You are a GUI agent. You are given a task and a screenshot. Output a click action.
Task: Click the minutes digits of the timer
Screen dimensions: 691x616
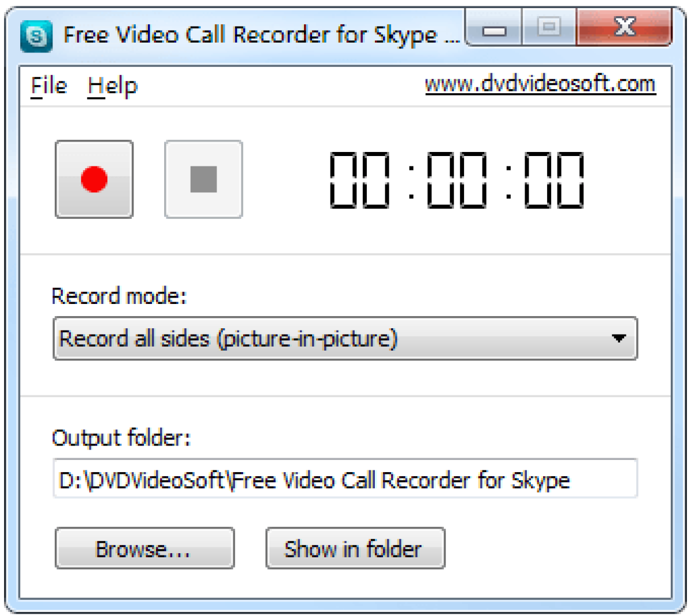[x=457, y=180]
